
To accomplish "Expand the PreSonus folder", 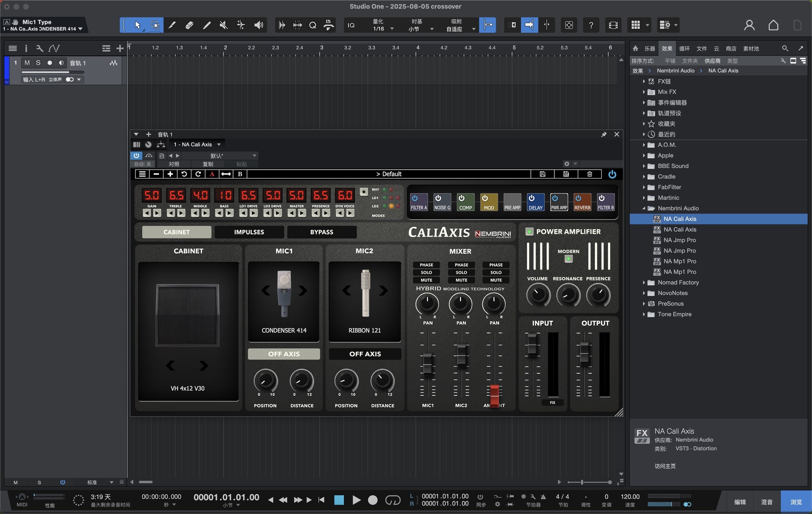I will (644, 303).
